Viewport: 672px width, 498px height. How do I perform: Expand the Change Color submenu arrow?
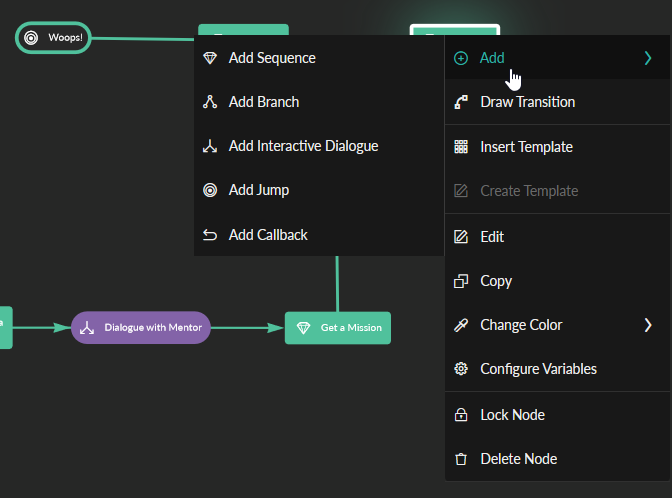(648, 325)
